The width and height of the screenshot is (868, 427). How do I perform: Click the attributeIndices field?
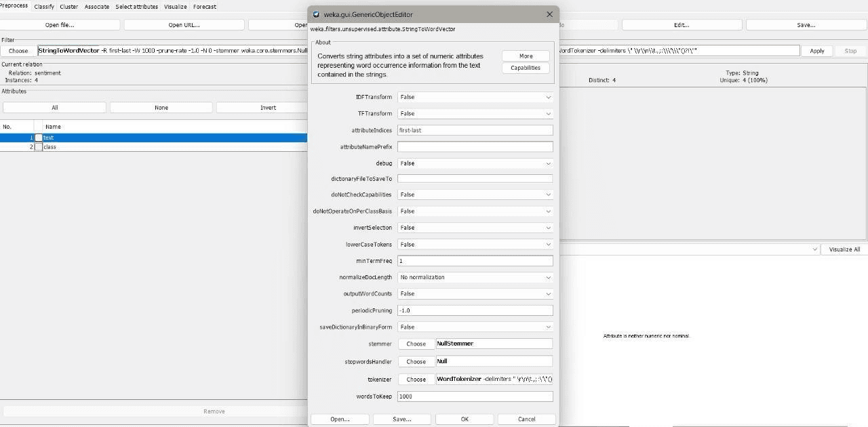[x=475, y=130]
